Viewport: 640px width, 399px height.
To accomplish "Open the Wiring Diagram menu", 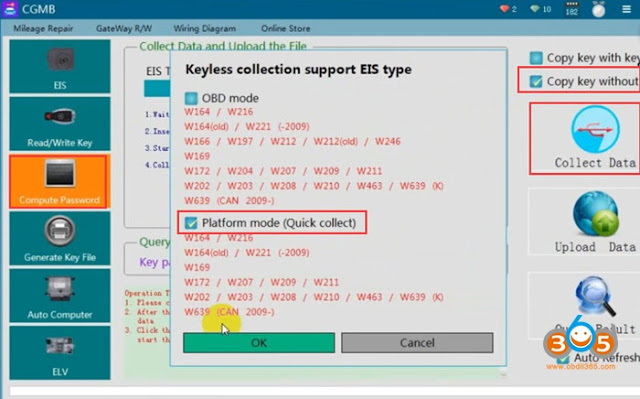I will pos(204,29).
